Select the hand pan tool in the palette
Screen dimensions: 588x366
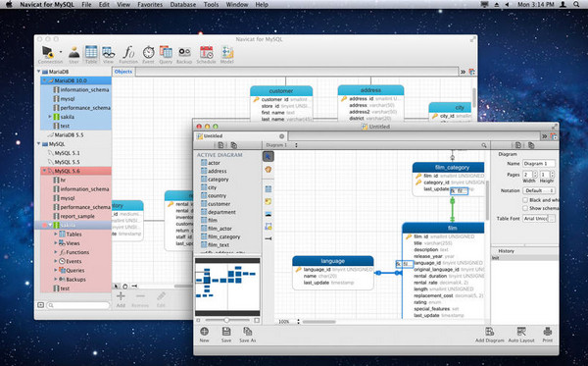pos(269,170)
